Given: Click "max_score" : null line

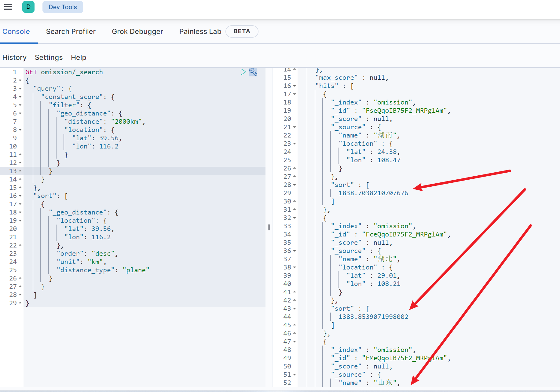Looking at the screenshot, I should pyautogui.click(x=352, y=78).
